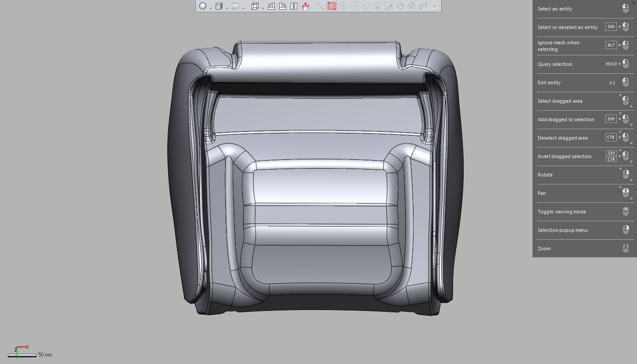
Task: Click the surface-following selection icon
Action: point(412,6)
